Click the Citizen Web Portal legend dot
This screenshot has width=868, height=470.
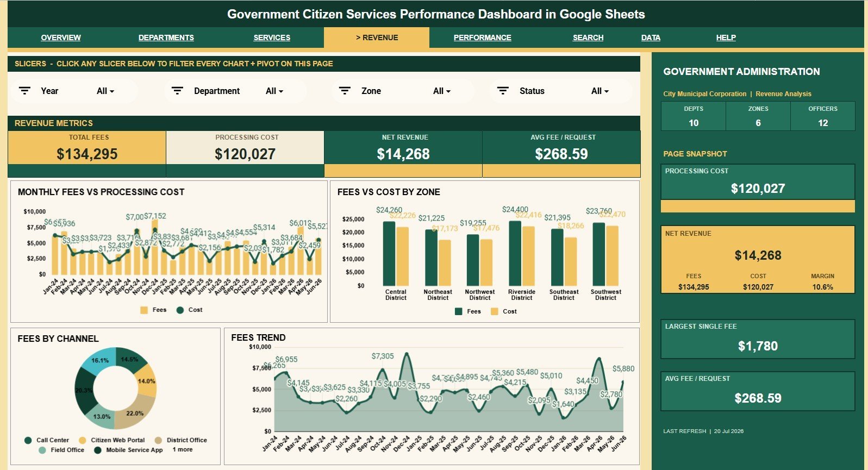pyautogui.click(x=83, y=440)
